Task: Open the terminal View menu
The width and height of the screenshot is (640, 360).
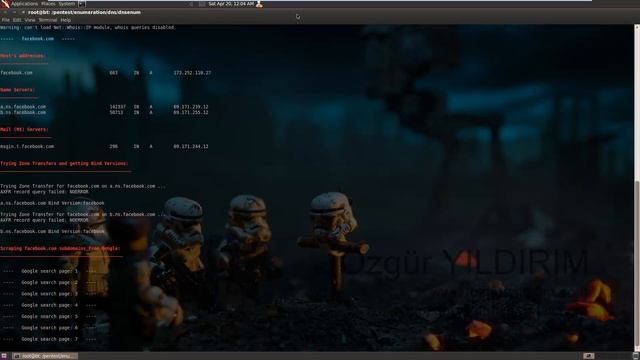Action: click(x=30, y=20)
